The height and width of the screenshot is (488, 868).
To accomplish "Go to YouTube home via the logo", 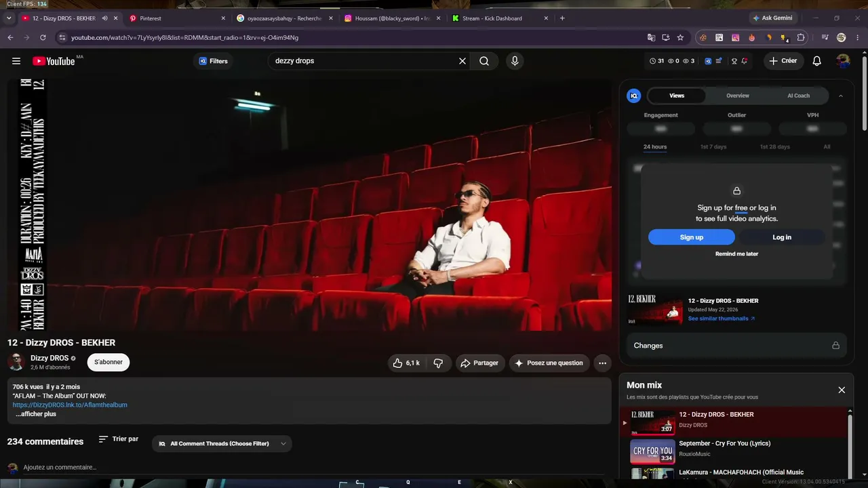I will coord(54,61).
